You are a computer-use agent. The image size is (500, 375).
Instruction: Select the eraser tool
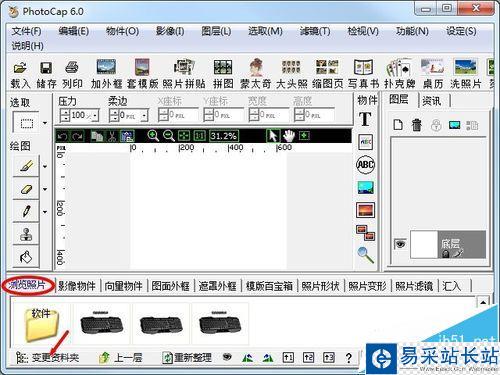[x=26, y=189]
